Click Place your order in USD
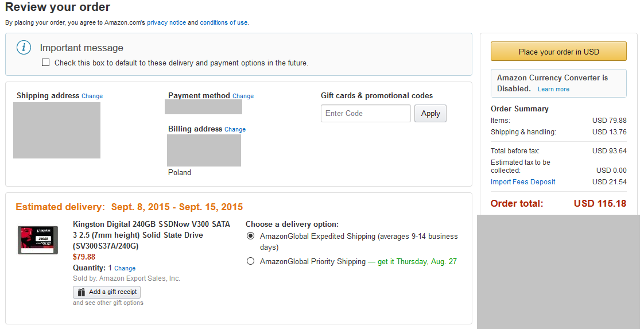644x329 pixels. 558,51
